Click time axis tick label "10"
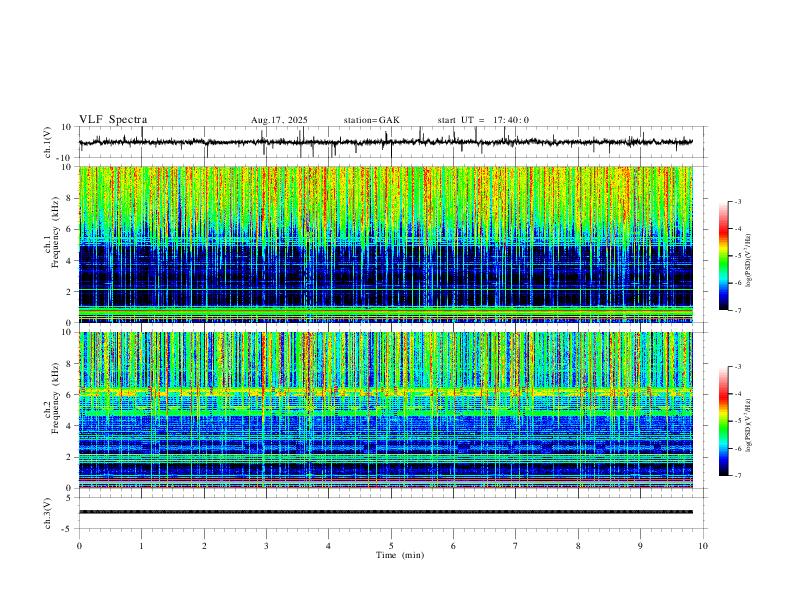 click(x=703, y=546)
